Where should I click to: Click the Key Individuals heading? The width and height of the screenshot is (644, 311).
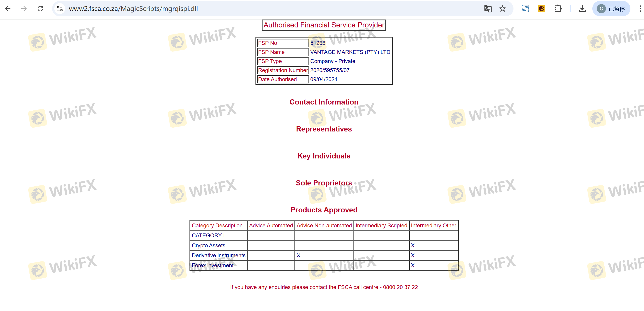point(324,156)
